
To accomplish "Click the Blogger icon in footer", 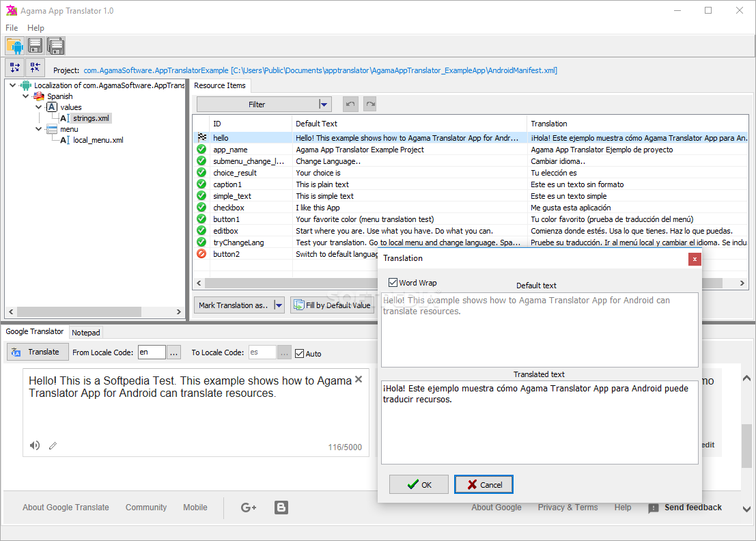I will [x=281, y=508].
